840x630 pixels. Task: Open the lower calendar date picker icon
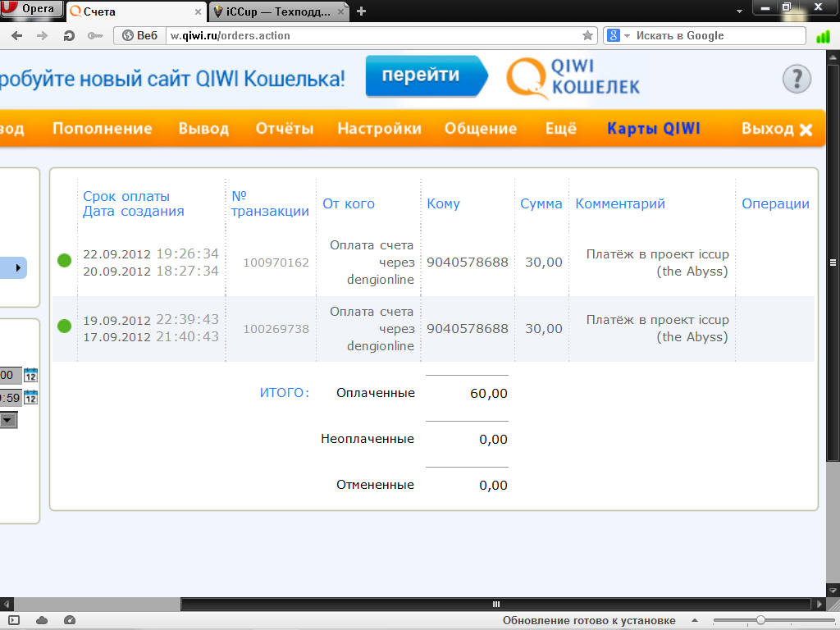coord(30,398)
